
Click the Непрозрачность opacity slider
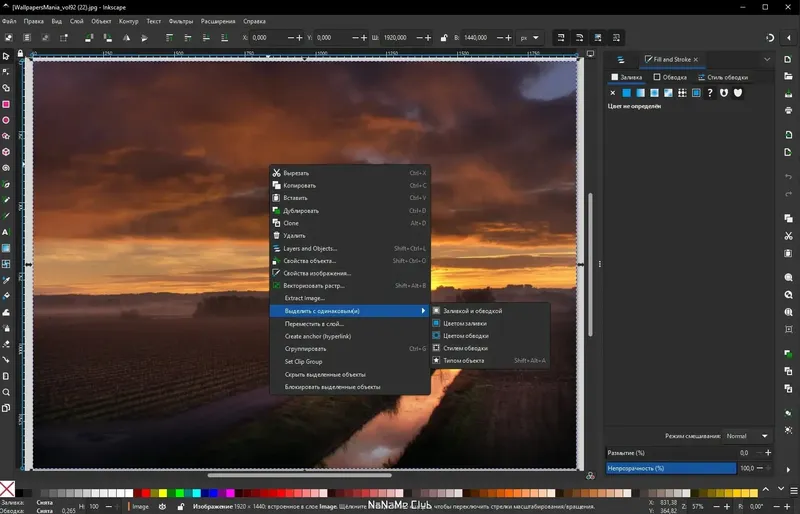671,467
